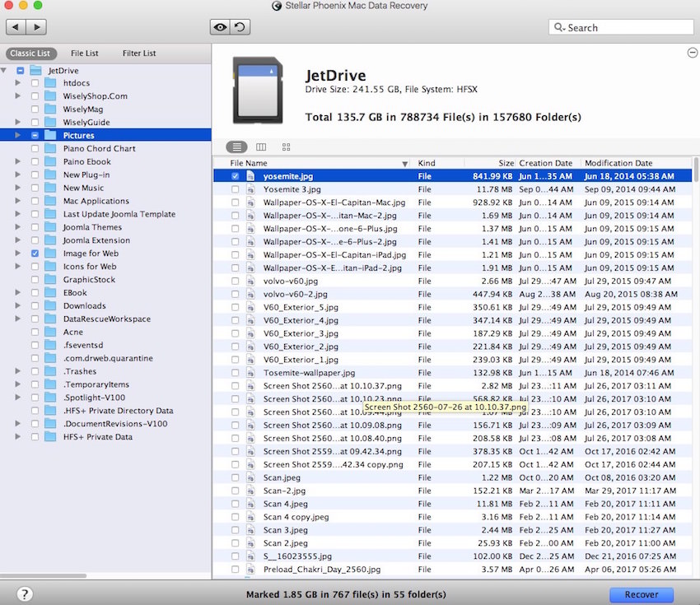
Task: Switch to list view icon
Action: pos(236,147)
